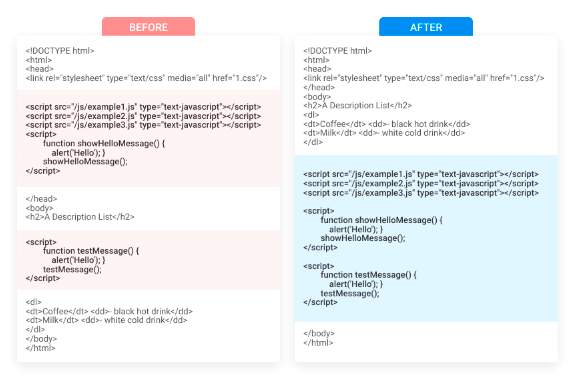Click the example1.js script line in AFTER panel
The height and width of the screenshot is (385, 571).
(421, 174)
